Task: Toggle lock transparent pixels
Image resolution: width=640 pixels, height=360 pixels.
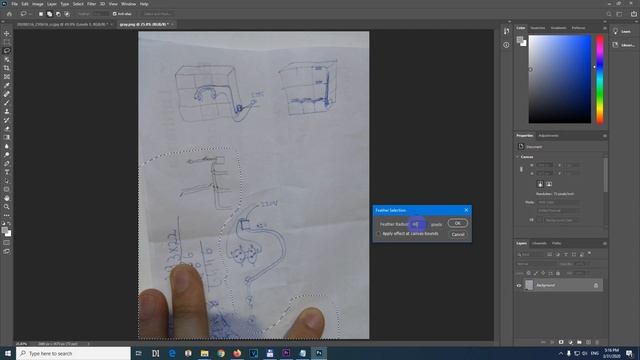Action: click(529, 273)
